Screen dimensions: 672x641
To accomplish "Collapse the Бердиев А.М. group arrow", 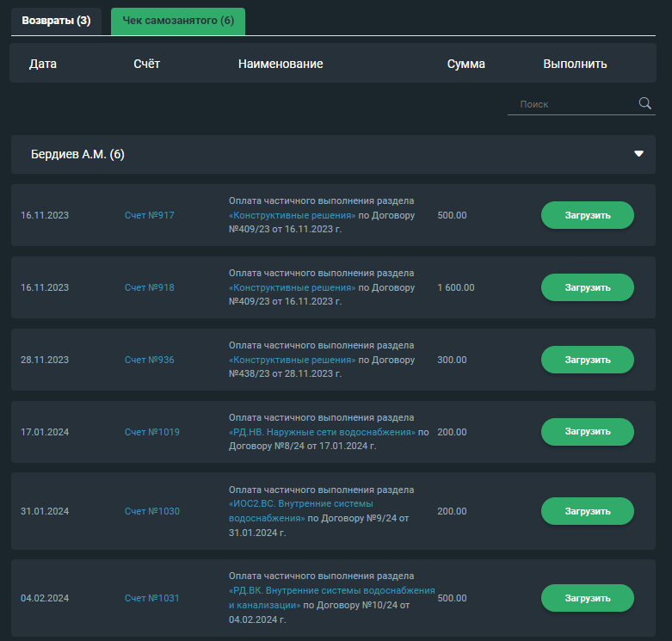I will click(638, 154).
